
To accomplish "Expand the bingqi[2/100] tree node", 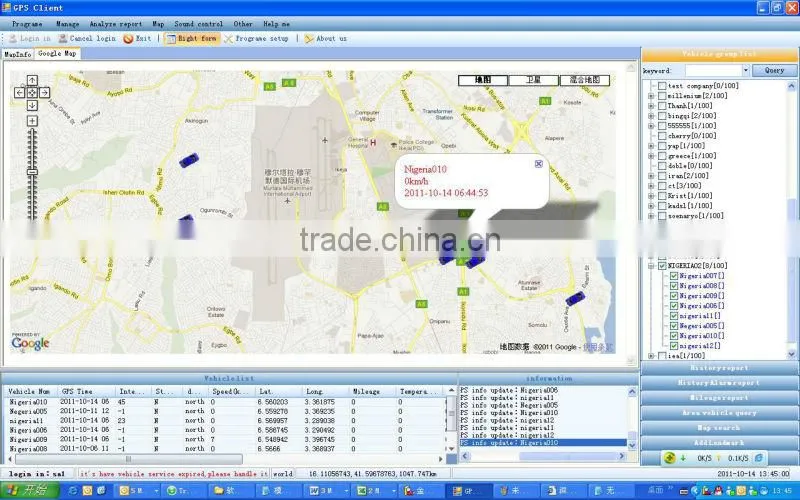I will pyautogui.click(x=651, y=116).
